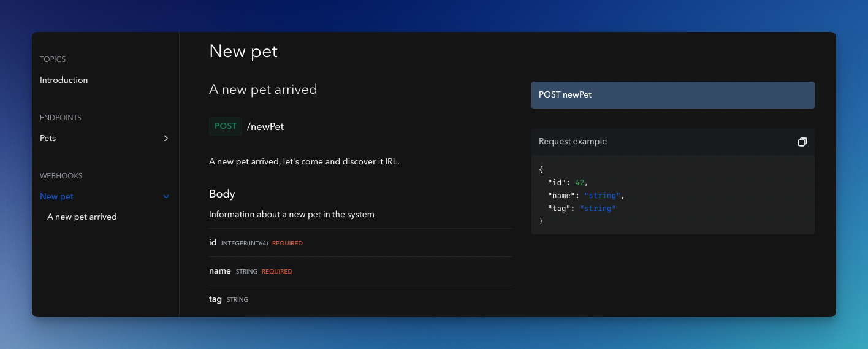Go to A new pet arrived item
Image resolution: width=868 pixels, height=349 pixels.
82,217
